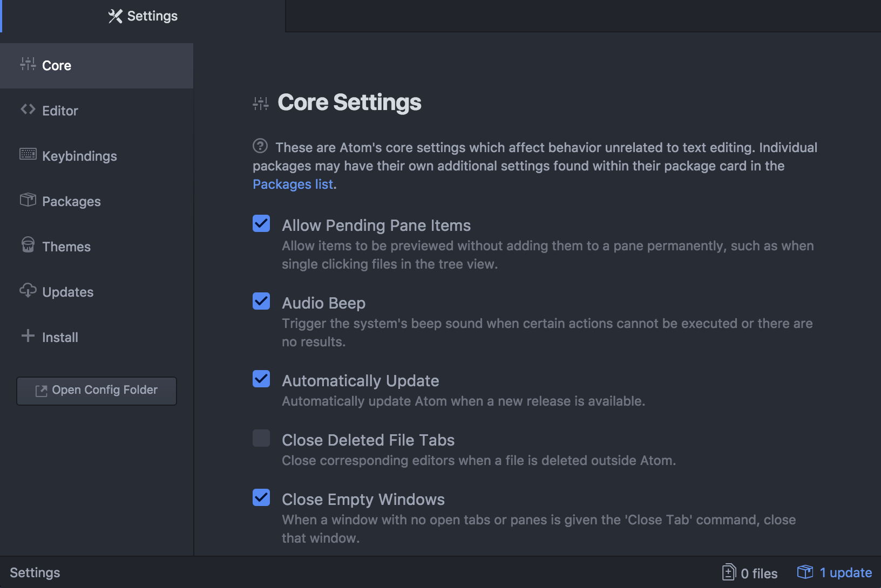Select the Core sliders icon in sidebar
The width and height of the screenshot is (881, 588).
click(x=28, y=65)
